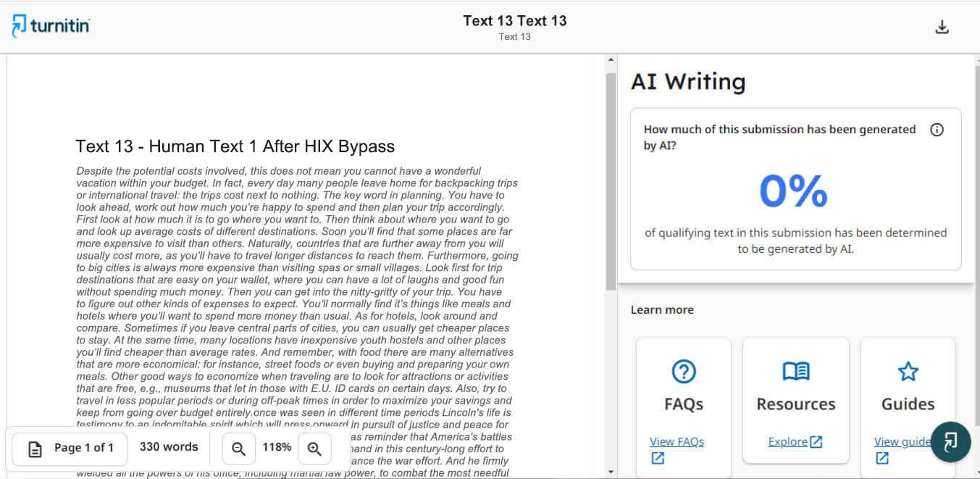This screenshot has width=980, height=479.
Task: Click the Turnitin logo
Action: point(51,25)
